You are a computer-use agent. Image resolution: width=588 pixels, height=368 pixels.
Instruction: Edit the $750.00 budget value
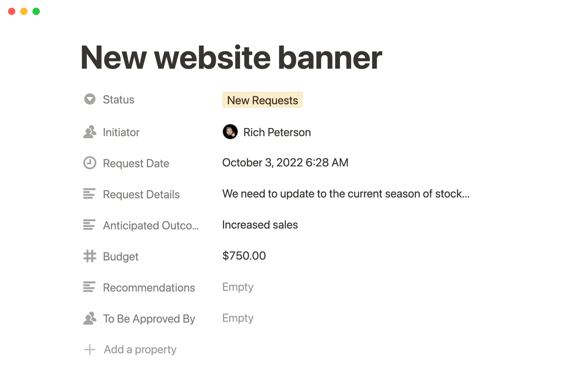click(244, 256)
